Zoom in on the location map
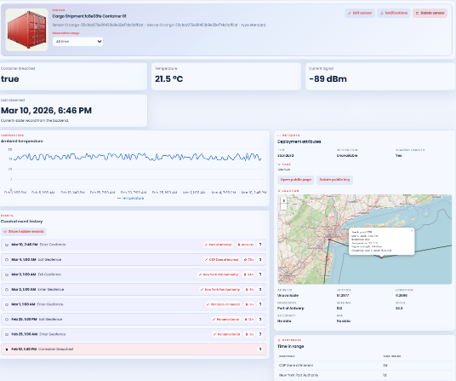 point(284,200)
